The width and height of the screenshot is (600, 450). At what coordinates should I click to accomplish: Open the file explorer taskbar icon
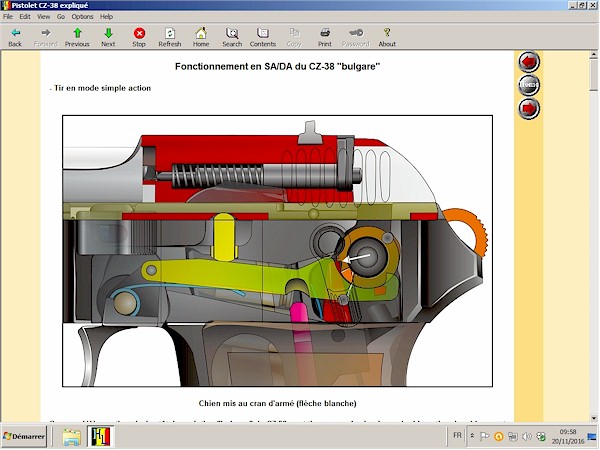coord(72,437)
